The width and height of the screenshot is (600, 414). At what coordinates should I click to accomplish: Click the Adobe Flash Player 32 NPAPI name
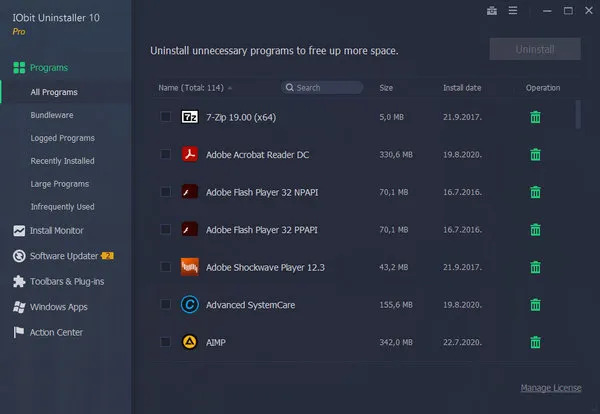262,192
